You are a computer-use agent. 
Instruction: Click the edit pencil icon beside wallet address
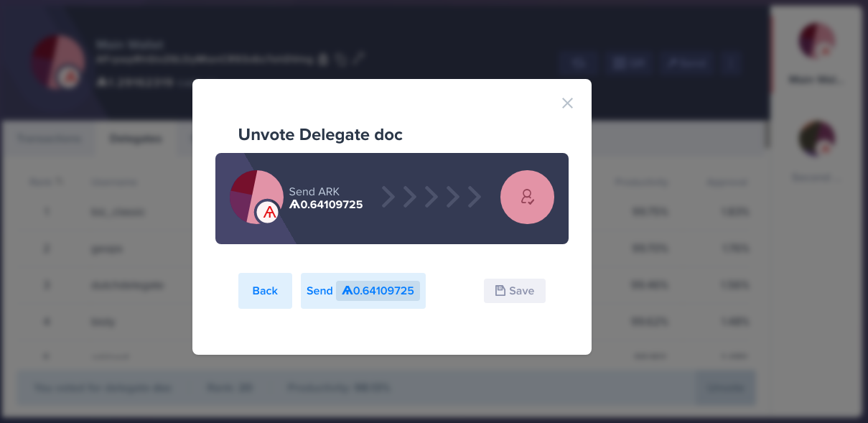click(359, 59)
